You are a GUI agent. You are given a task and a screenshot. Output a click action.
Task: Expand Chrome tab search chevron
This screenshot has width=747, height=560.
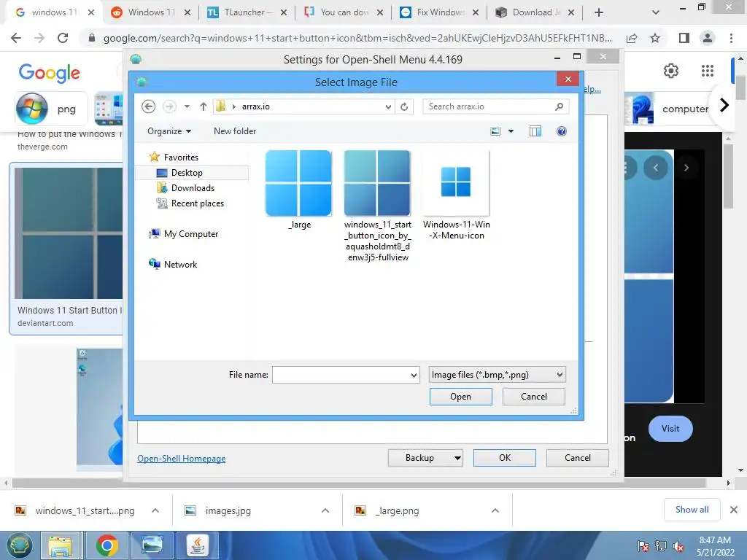[656, 12]
